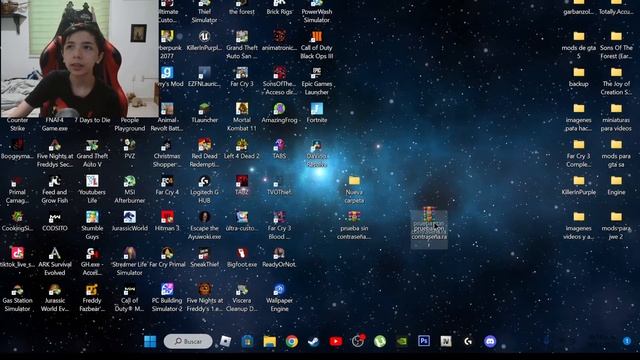Select Sons Of The Forest folder
The width and height of the screenshot is (640, 360).
(616, 44)
